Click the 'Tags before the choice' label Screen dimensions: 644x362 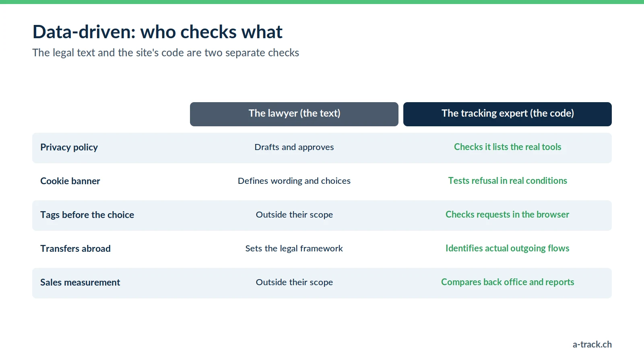click(x=87, y=215)
